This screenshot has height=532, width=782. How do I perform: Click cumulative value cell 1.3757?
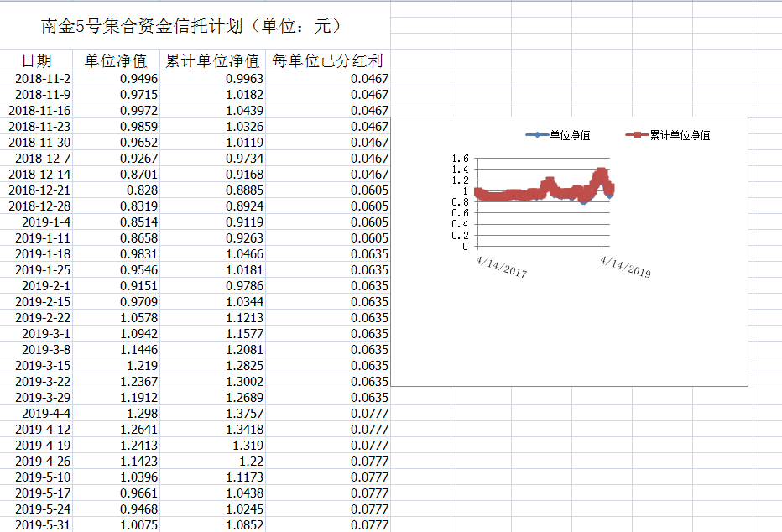(x=212, y=414)
